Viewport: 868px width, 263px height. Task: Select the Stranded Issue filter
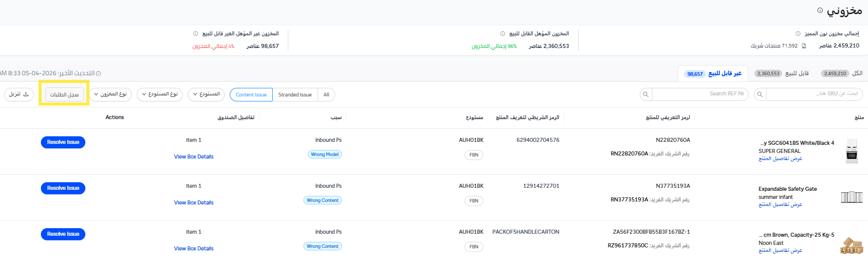295,95
